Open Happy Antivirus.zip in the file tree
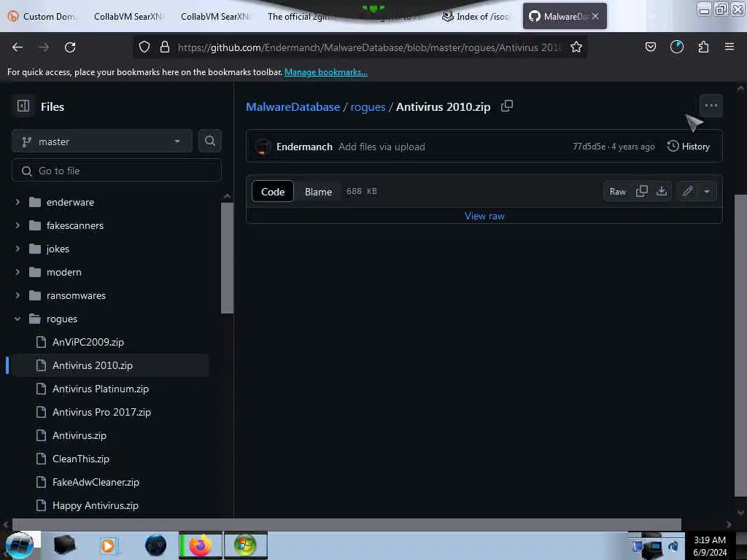The width and height of the screenshot is (747, 560). pos(96,505)
